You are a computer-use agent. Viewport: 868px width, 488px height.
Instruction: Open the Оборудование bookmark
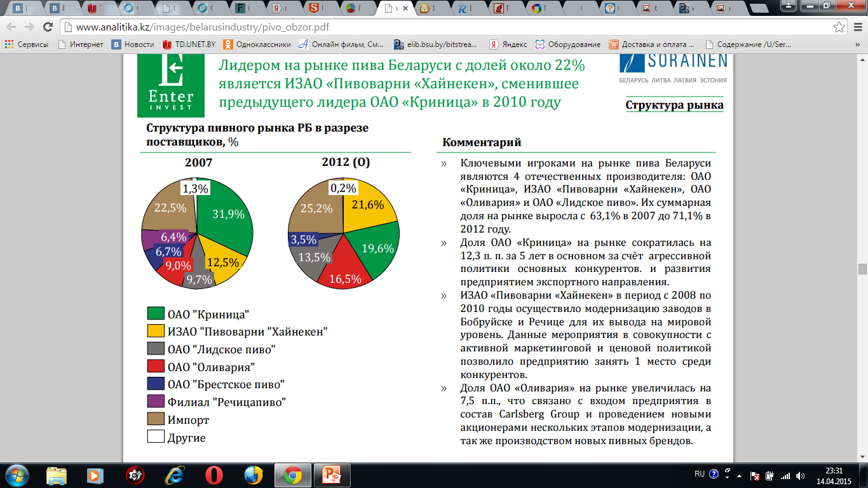click(x=568, y=44)
